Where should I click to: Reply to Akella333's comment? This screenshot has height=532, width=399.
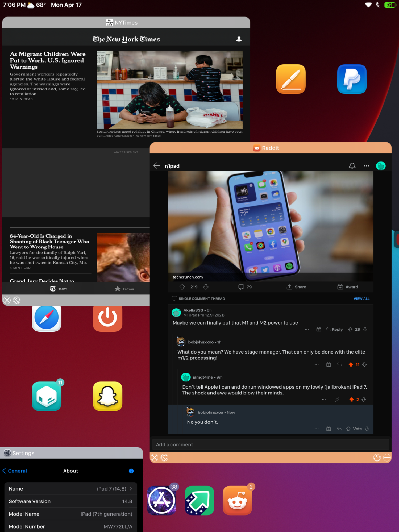(x=334, y=329)
